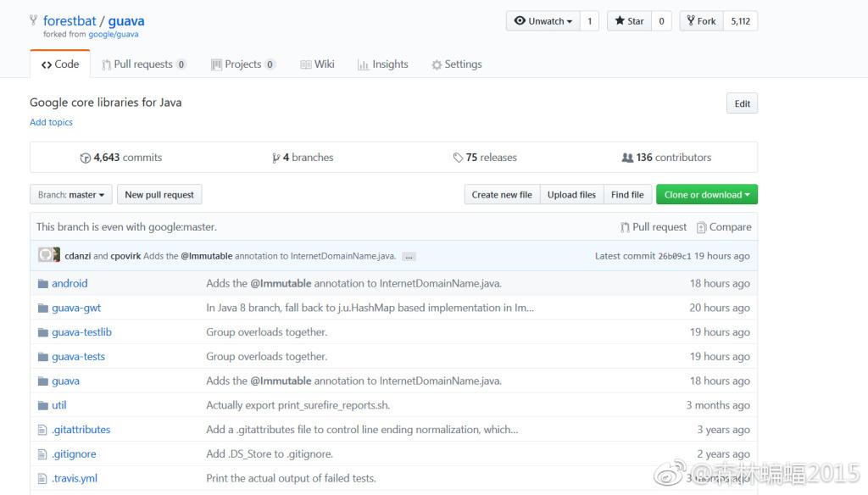Switch to the Code tab
The height and width of the screenshot is (495, 868).
[60, 64]
